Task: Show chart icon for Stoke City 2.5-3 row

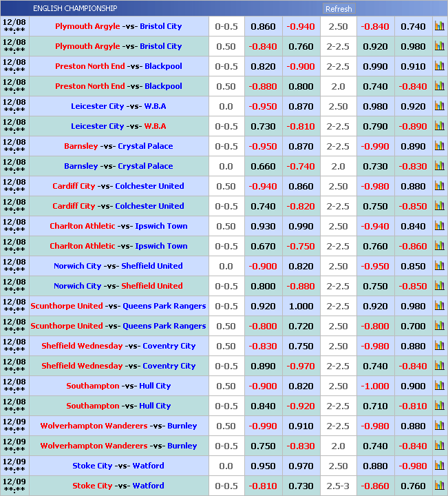Action: coord(440,486)
